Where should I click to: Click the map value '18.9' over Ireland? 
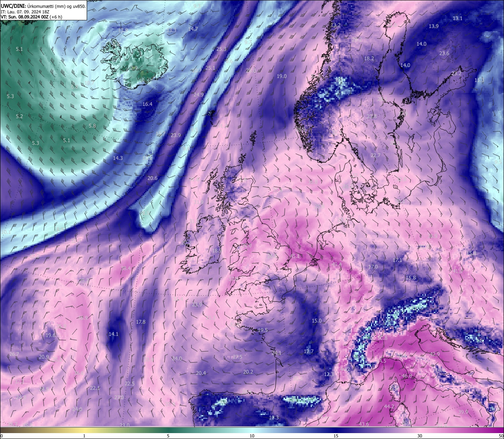tap(217, 250)
